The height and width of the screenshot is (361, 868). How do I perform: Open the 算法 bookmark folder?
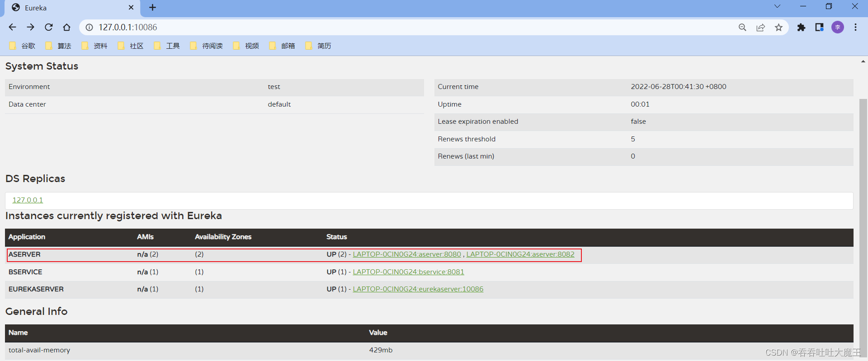click(59, 46)
